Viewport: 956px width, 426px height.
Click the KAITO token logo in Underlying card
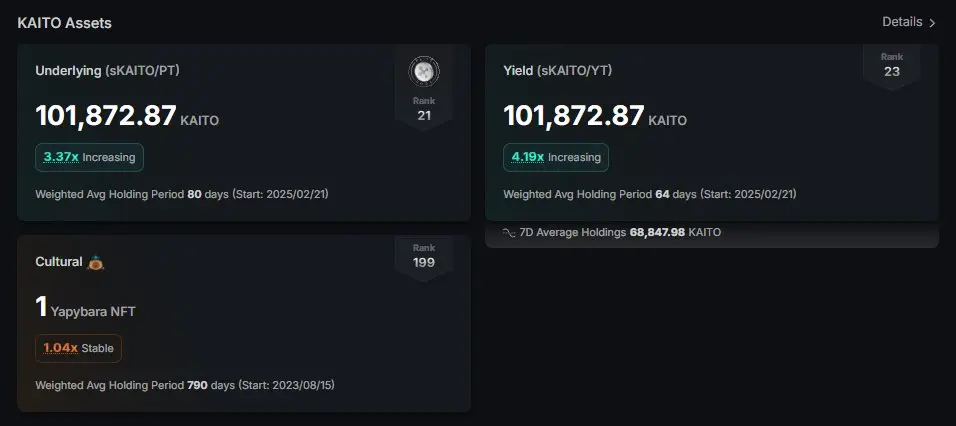click(424, 72)
